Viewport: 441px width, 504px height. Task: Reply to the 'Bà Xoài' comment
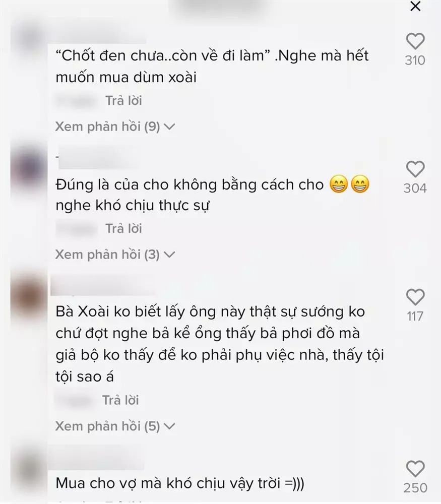[x=120, y=400]
